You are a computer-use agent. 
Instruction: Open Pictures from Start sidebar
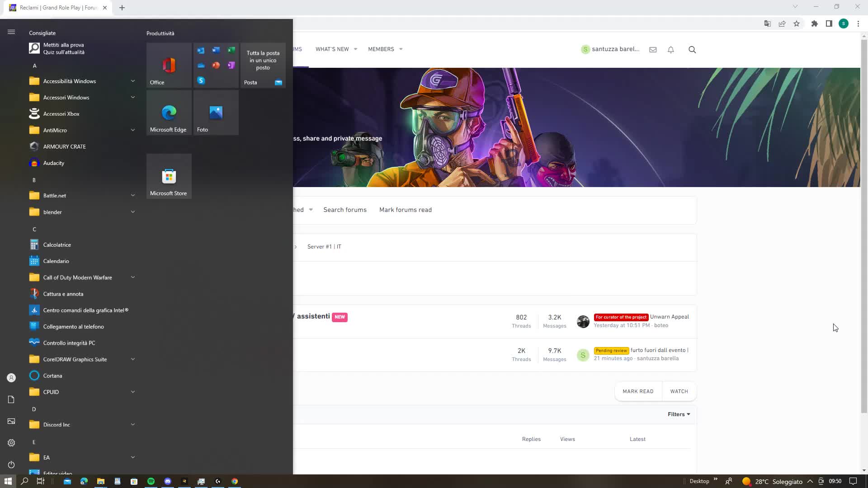(11, 421)
